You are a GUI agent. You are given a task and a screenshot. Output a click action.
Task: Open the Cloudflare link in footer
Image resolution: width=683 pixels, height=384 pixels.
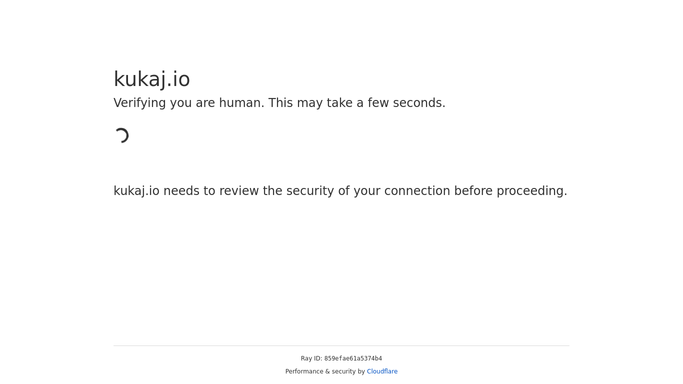(x=382, y=371)
